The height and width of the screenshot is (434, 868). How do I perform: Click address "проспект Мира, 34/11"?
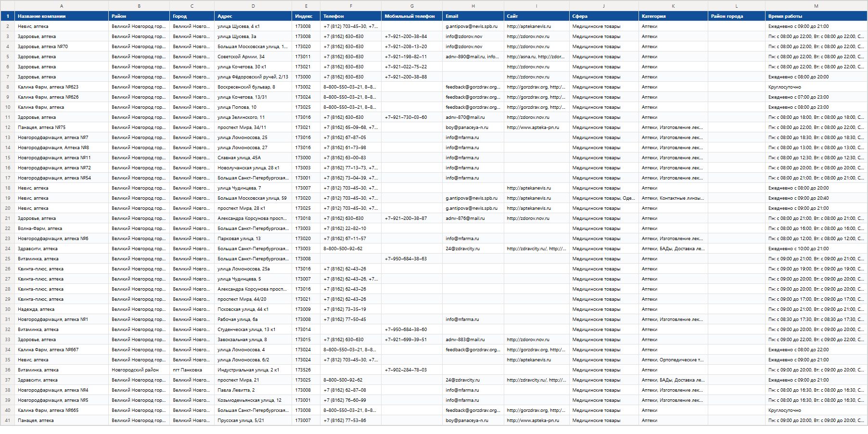pos(253,128)
